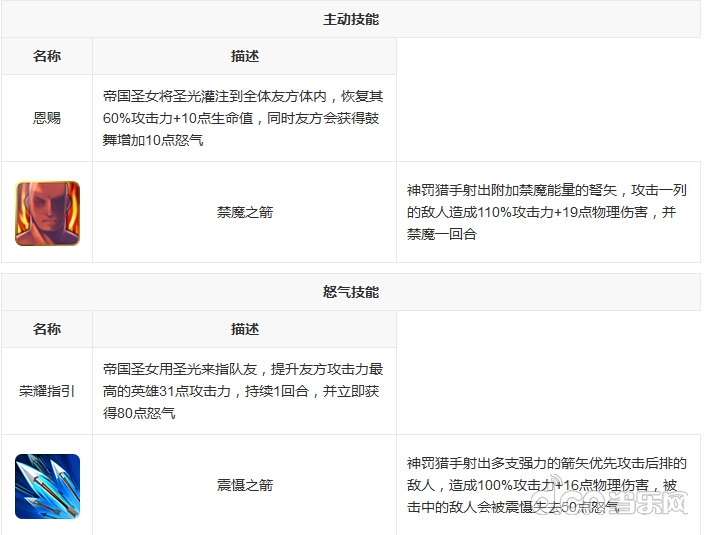Select the 荣耀指引 skill name cell
The image size is (708, 535).
click(x=47, y=391)
